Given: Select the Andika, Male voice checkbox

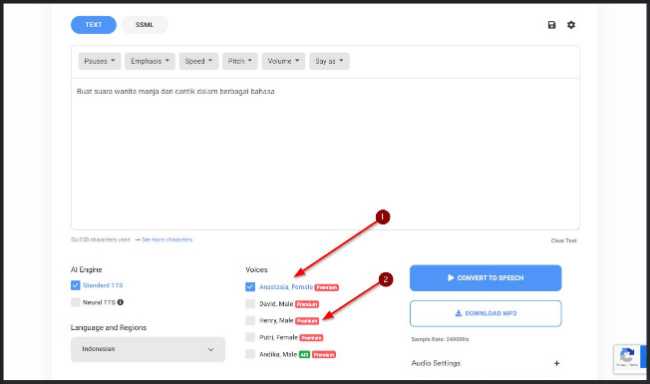Looking at the screenshot, I should pyautogui.click(x=250, y=354).
